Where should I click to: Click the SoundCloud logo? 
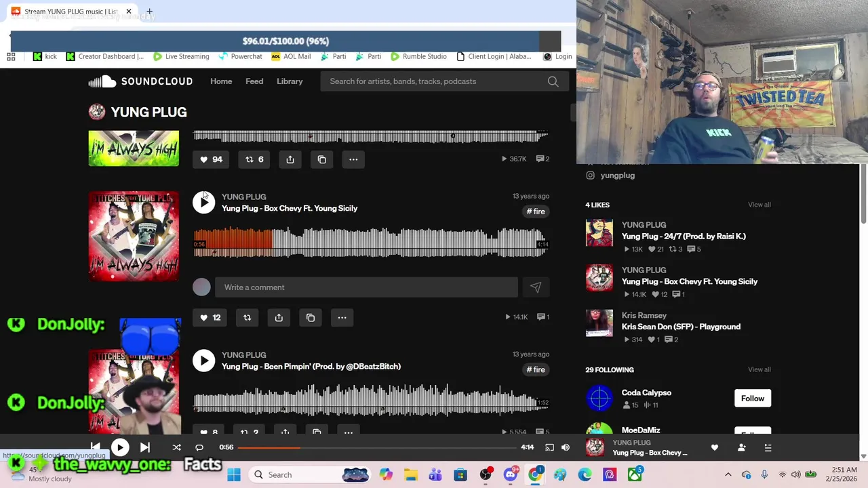point(140,81)
